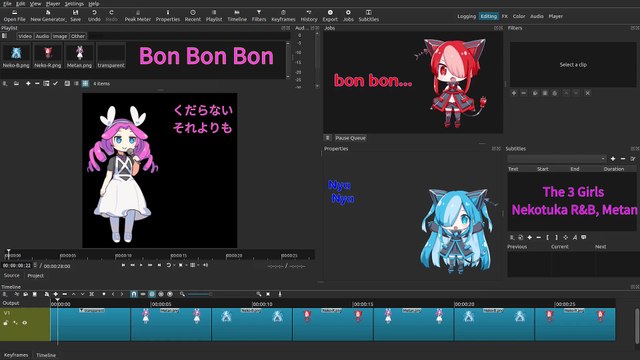640x360 pixels.
Task: Click the zoom timeline to fit icon
Action: [x=268, y=294]
